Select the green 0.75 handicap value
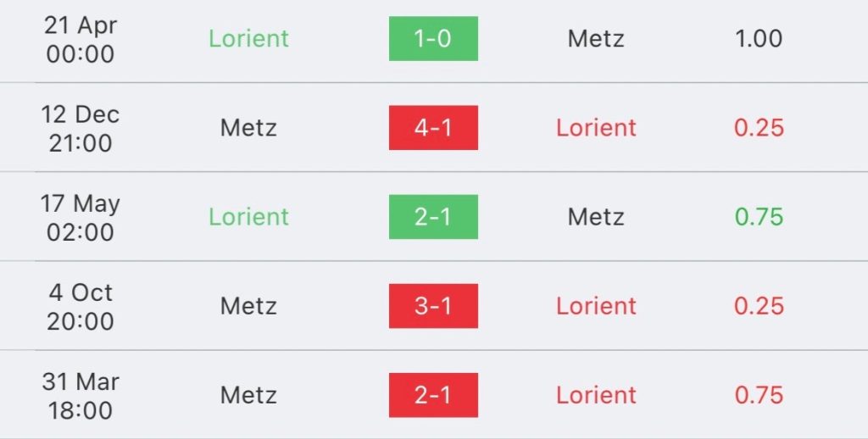The image size is (868, 439). click(759, 217)
